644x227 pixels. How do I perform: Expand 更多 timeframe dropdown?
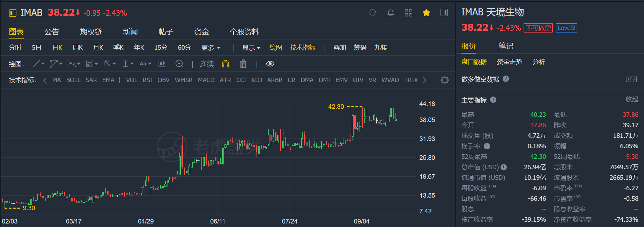point(211,48)
